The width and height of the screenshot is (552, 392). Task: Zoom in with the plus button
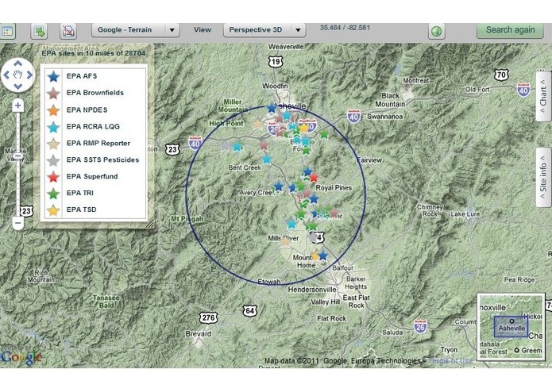pyautogui.click(x=18, y=106)
